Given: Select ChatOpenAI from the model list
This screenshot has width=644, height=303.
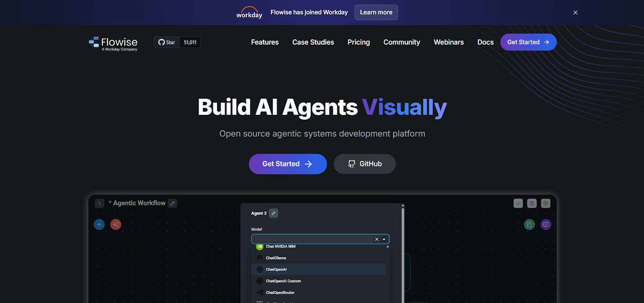Looking at the screenshot, I should coord(318,270).
